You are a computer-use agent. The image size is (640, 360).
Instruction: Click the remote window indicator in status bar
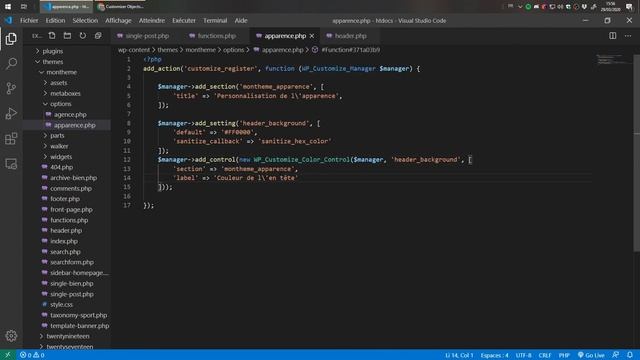(8, 355)
